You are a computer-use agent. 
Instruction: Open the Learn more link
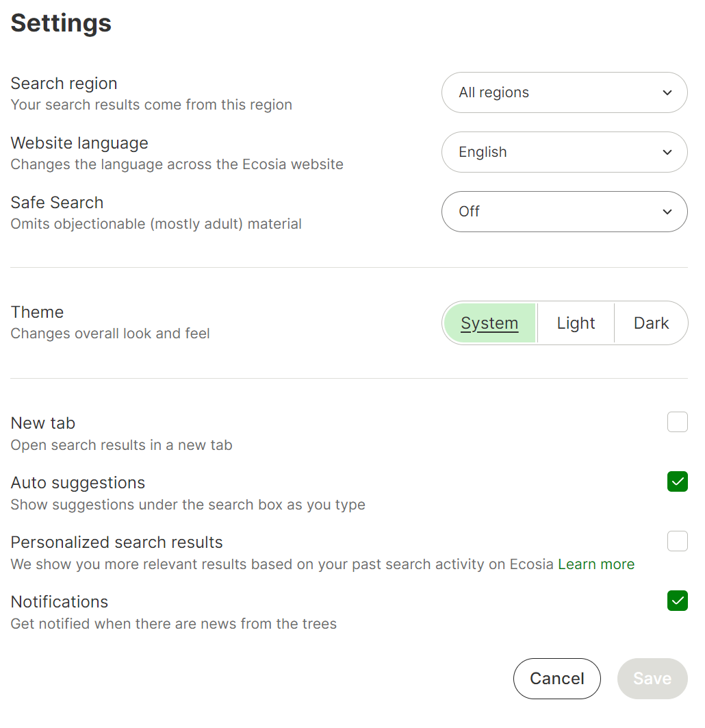[596, 564]
